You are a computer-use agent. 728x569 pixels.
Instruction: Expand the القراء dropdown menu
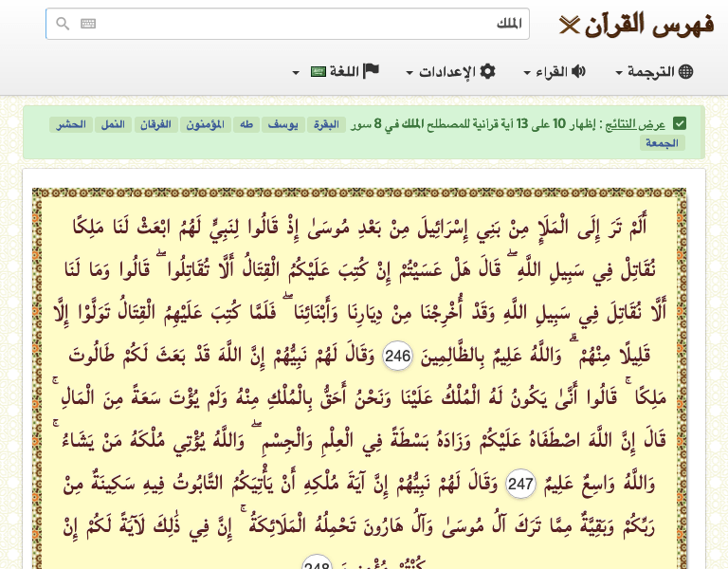555,72
